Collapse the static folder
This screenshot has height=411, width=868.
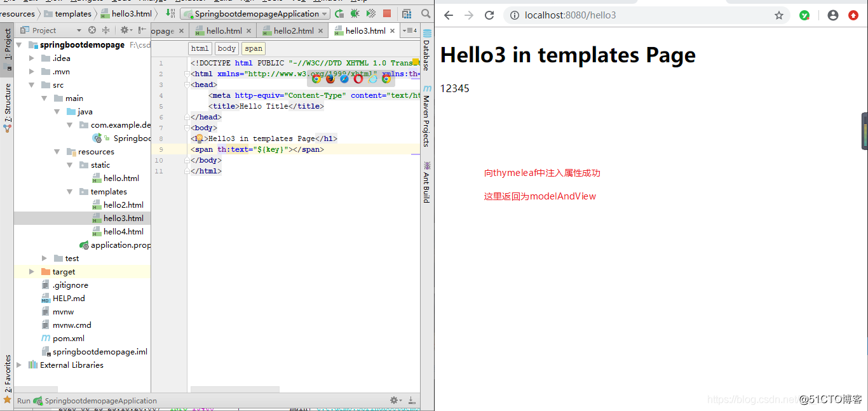pos(70,165)
